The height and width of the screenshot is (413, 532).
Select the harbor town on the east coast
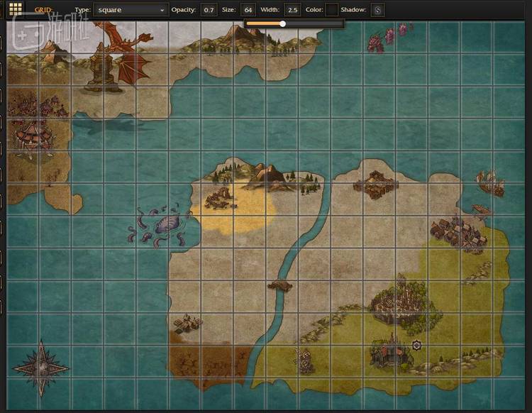coord(459,233)
